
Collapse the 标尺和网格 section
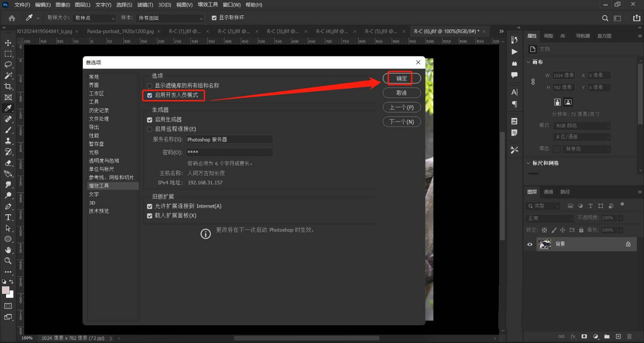(x=528, y=163)
